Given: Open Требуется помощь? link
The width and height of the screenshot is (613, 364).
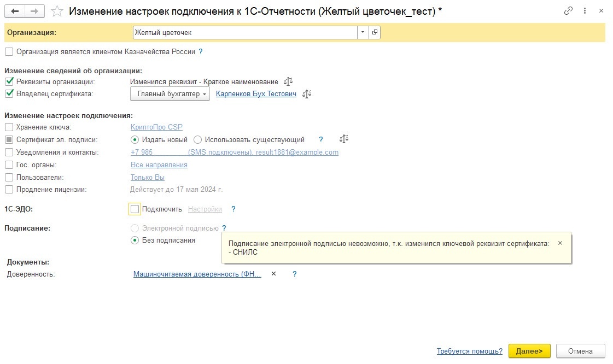Looking at the screenshot, I should 470,351.
